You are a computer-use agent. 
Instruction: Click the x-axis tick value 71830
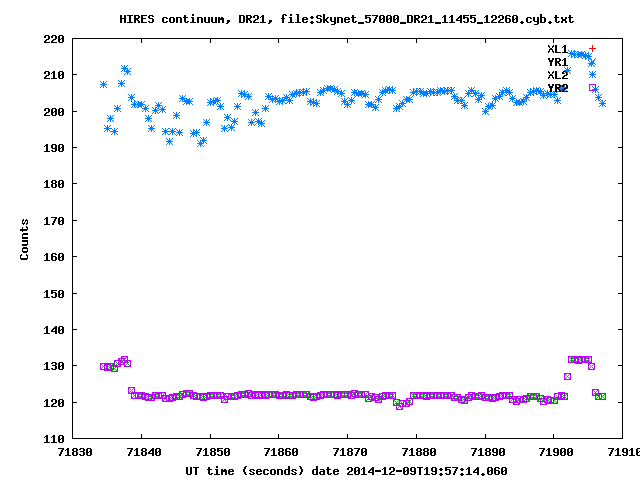click(75, 452)
